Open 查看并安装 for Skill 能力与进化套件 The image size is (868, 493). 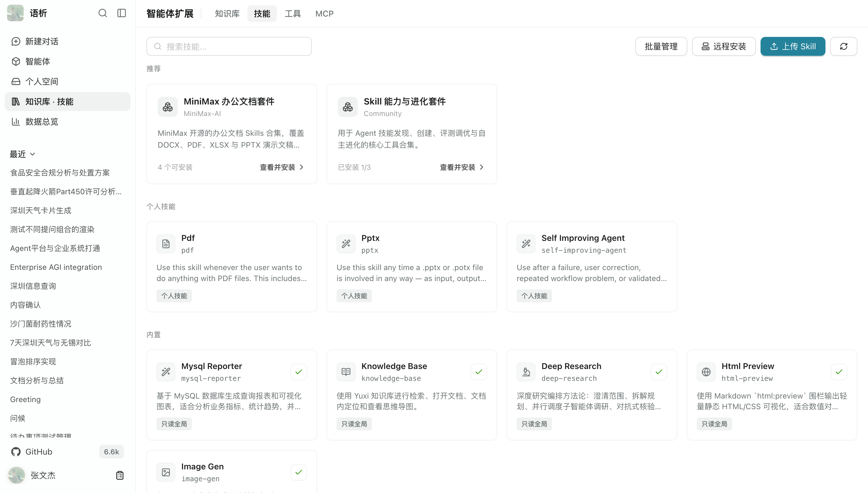click(462, 167)
